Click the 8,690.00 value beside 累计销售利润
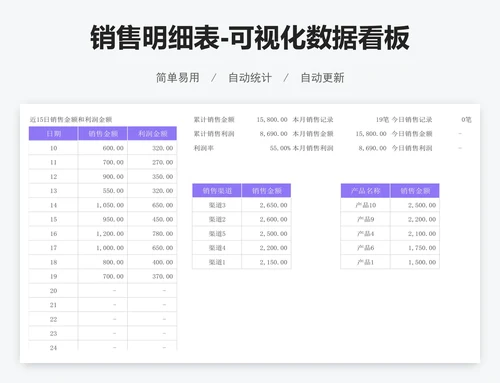This screenshot has height=383, width=500. tap(274, 134)
